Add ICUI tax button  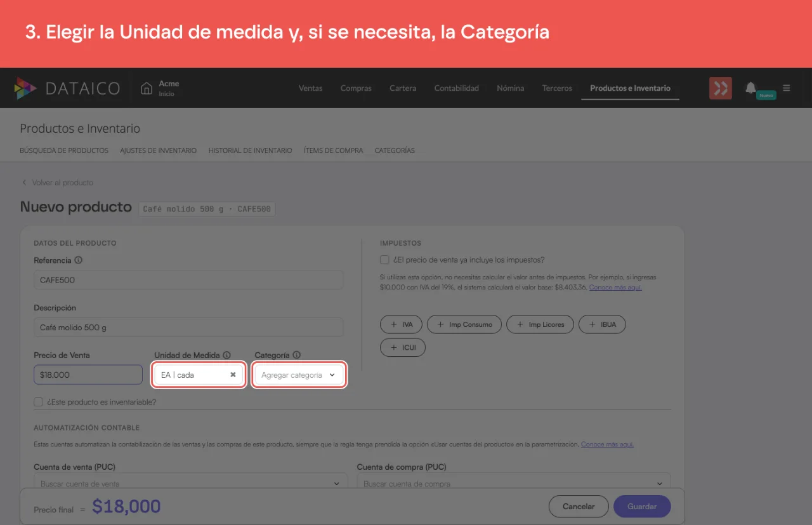[x=403, y=348]
